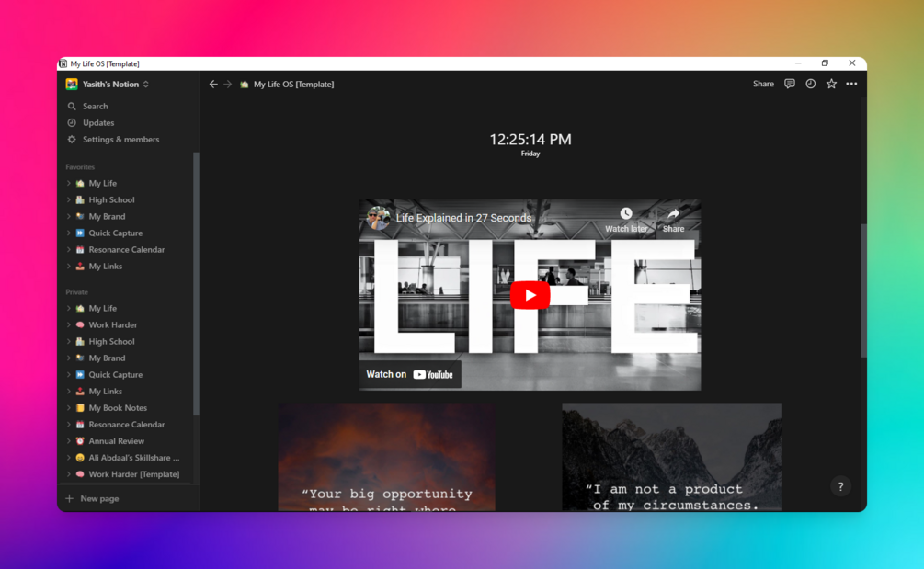Viewport: 924px width, 569px height.
Task: Click the main page vertical scrollbar
Action: tap(864, 290)
